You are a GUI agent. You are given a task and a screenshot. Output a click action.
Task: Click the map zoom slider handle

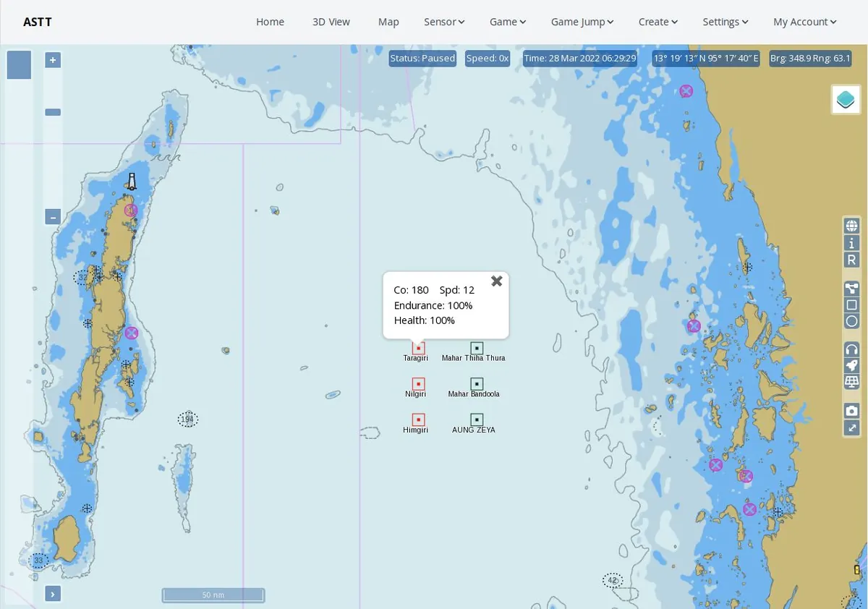point(53,112)
